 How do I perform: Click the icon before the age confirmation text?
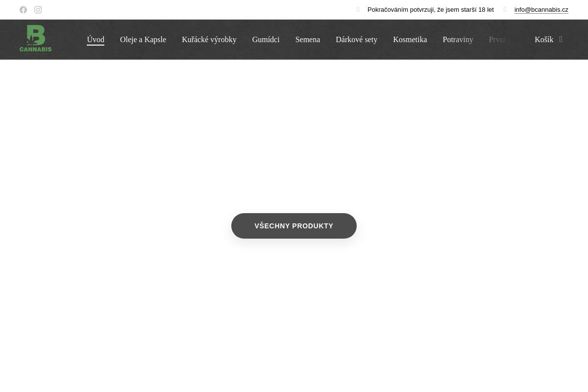coord(358,10)
